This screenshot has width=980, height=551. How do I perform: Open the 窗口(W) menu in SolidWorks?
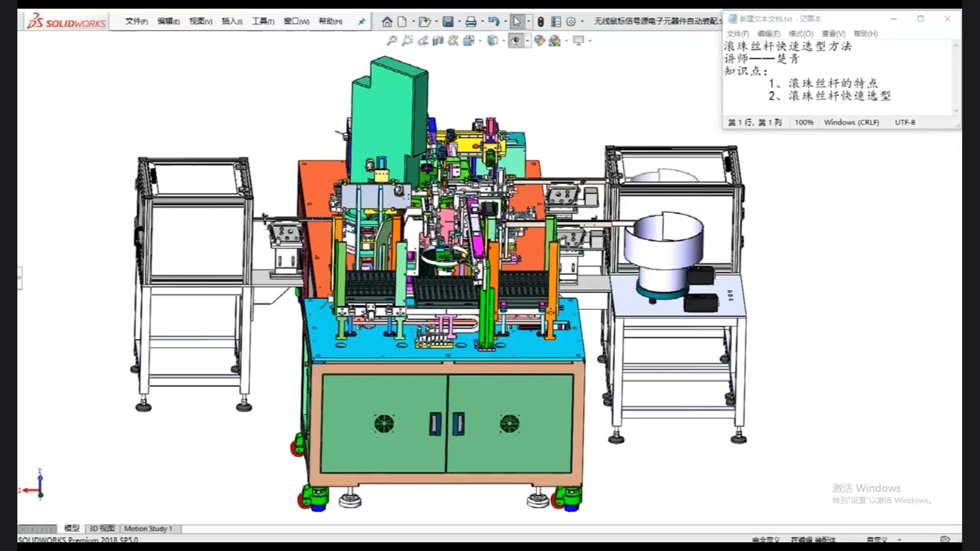pyautogui.click(x=297, y=21)
